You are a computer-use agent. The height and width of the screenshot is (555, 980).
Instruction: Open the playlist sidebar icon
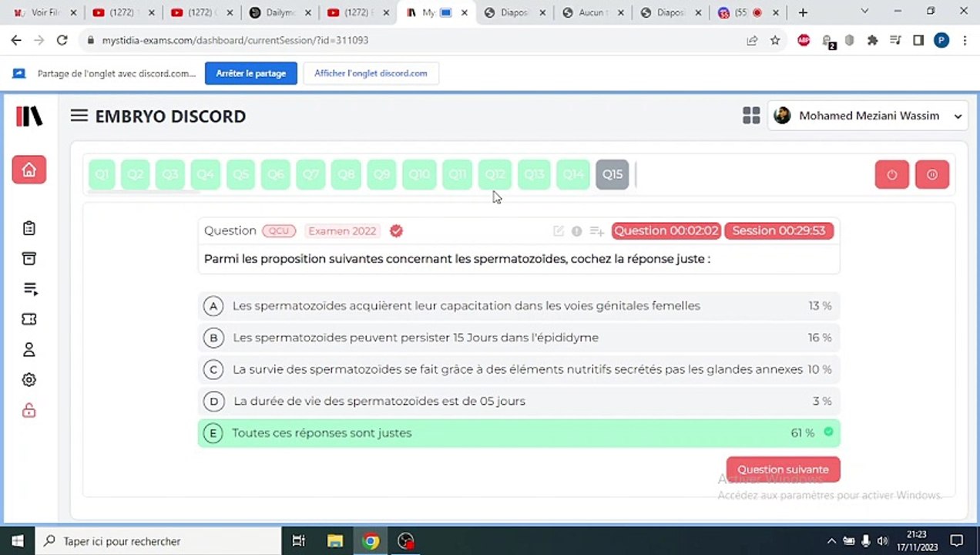[30, 289]
